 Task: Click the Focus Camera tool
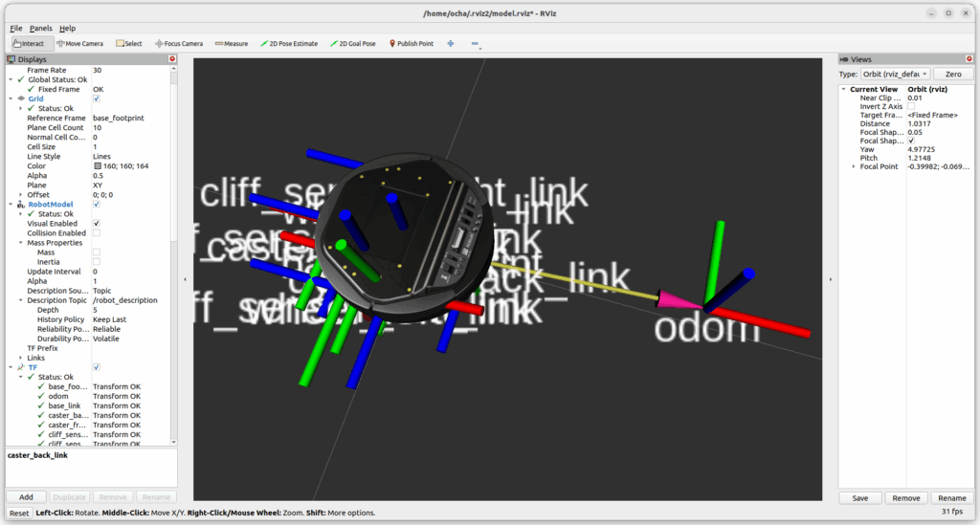pos(179,43)
